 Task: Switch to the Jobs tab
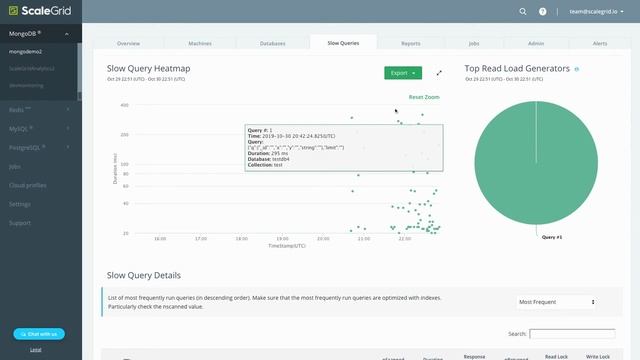pyautogui.click(x=474, y=43)
